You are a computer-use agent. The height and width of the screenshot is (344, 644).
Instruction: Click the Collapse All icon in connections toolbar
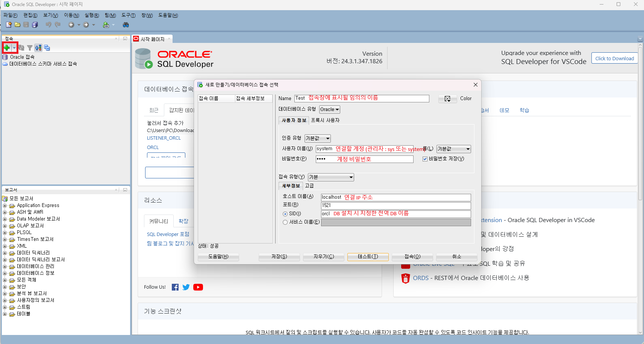(47, 48)
